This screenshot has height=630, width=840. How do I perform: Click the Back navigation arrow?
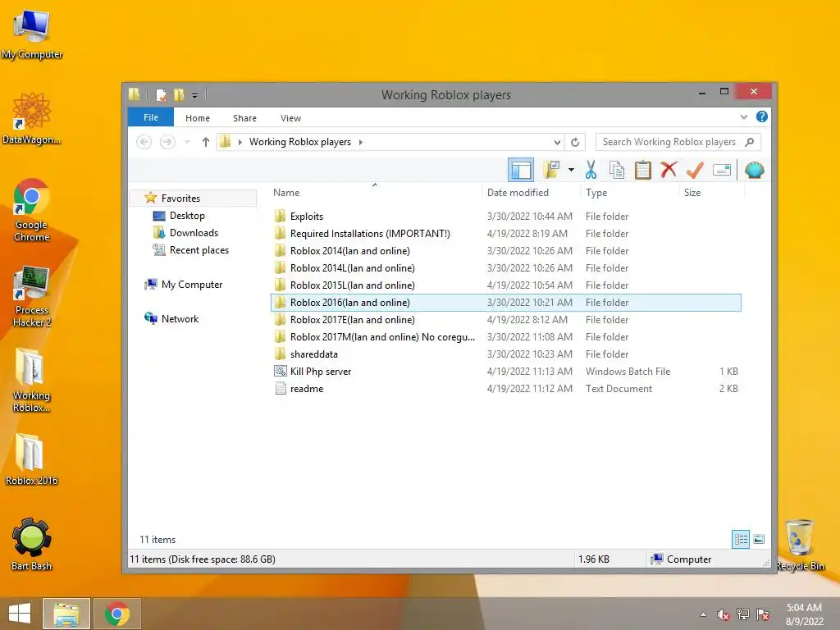144,142
